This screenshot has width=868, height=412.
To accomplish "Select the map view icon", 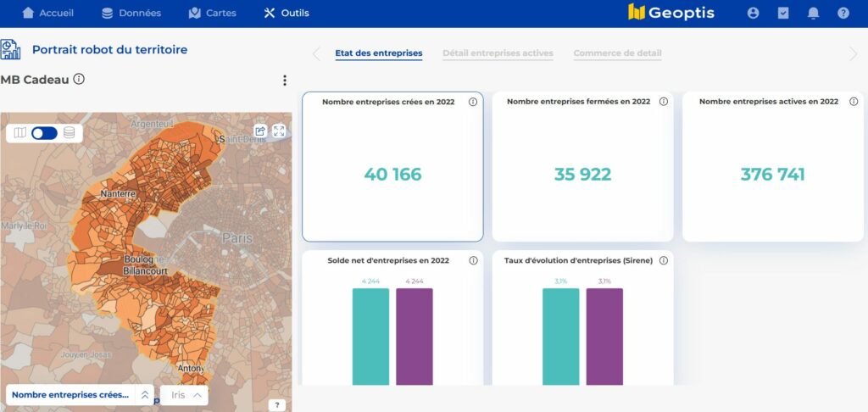I will tap(20, 133).
